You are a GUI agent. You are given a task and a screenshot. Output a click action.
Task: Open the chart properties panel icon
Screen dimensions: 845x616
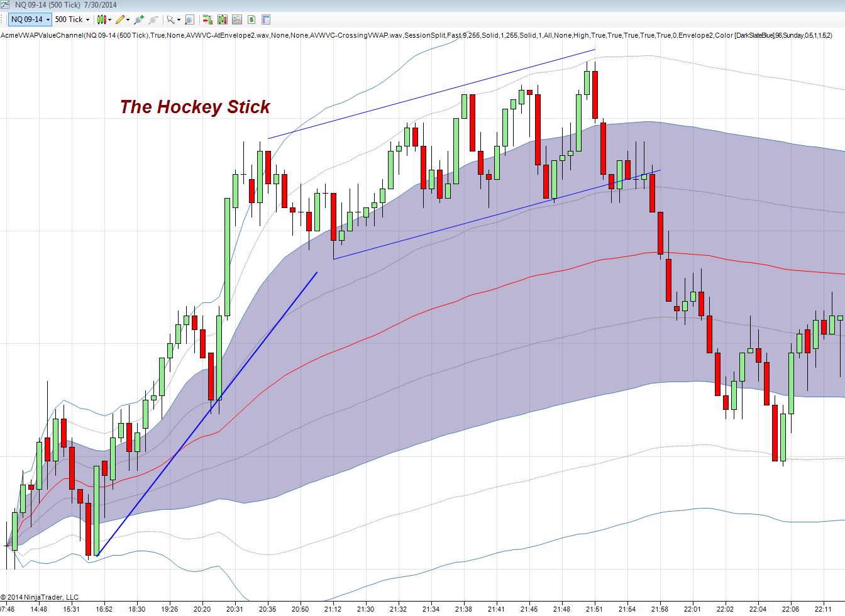point(266,19)
